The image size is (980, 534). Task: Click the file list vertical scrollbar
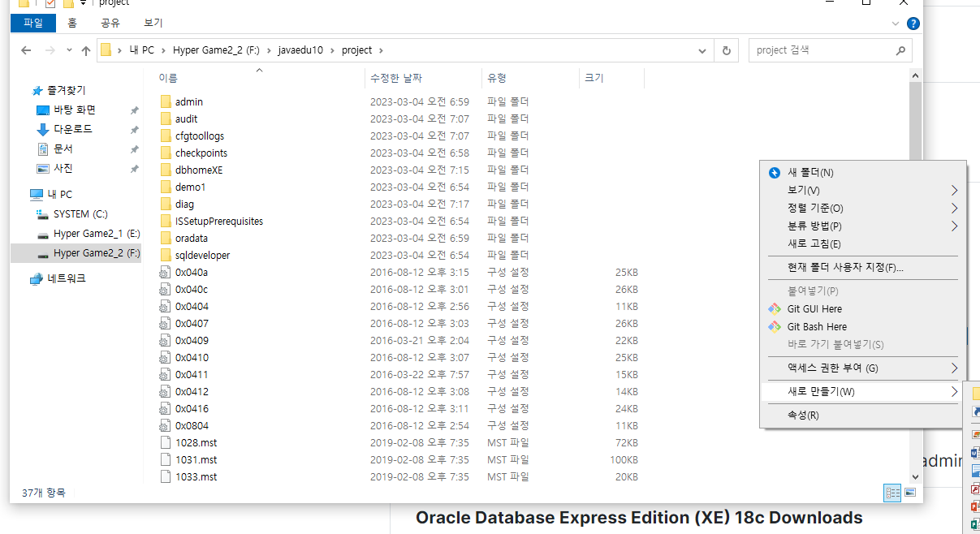915,276
